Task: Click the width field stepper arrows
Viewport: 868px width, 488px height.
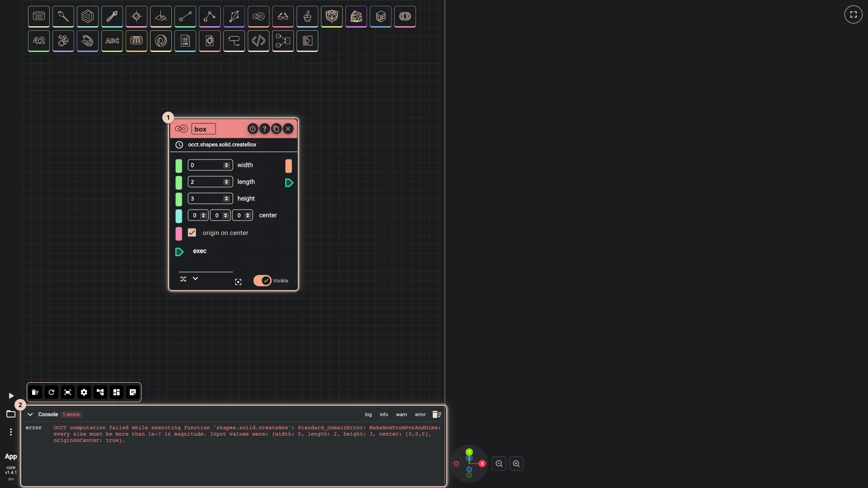Action: click(x=226, y=165)
